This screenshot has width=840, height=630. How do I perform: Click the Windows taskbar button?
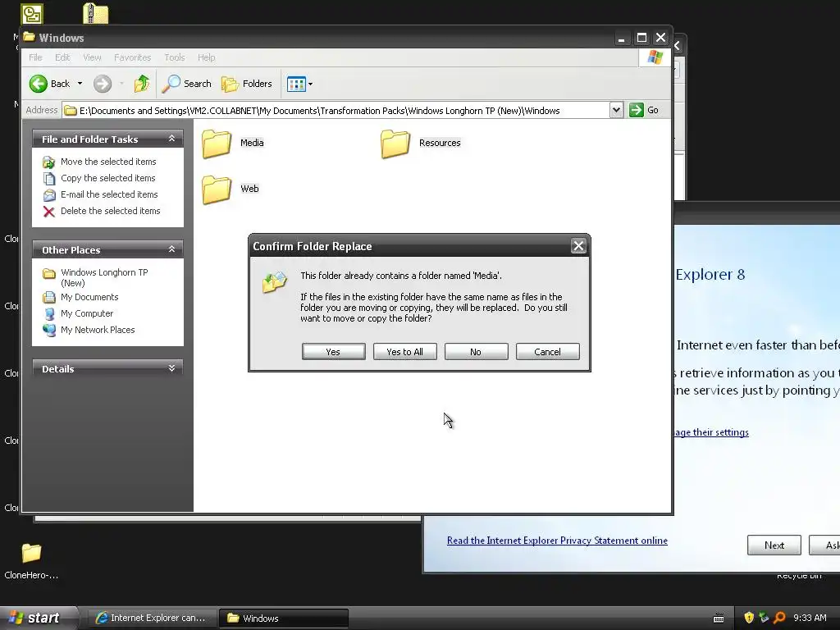(x=284, y=619)
